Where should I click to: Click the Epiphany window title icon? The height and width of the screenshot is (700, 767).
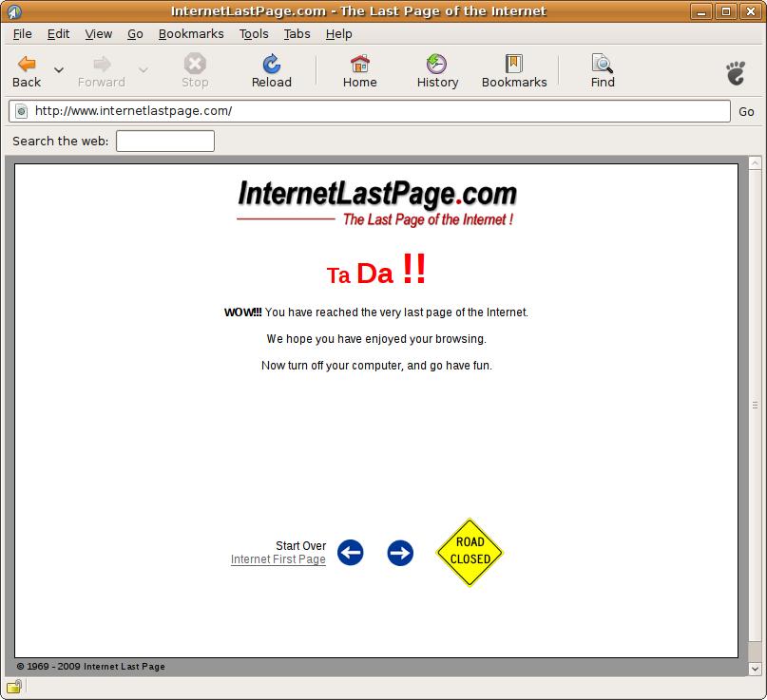point(14,11)
